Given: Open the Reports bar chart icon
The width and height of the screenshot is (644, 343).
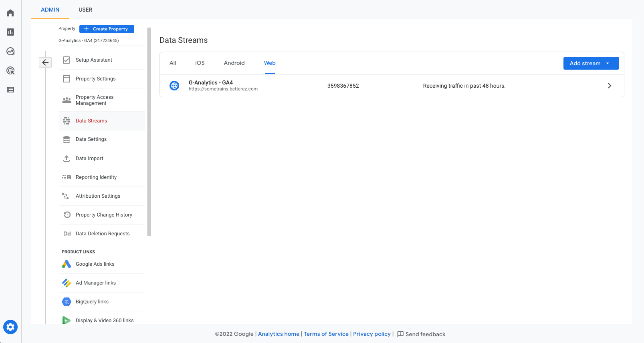Looking at the screenshot, I should tap(10, 32).
